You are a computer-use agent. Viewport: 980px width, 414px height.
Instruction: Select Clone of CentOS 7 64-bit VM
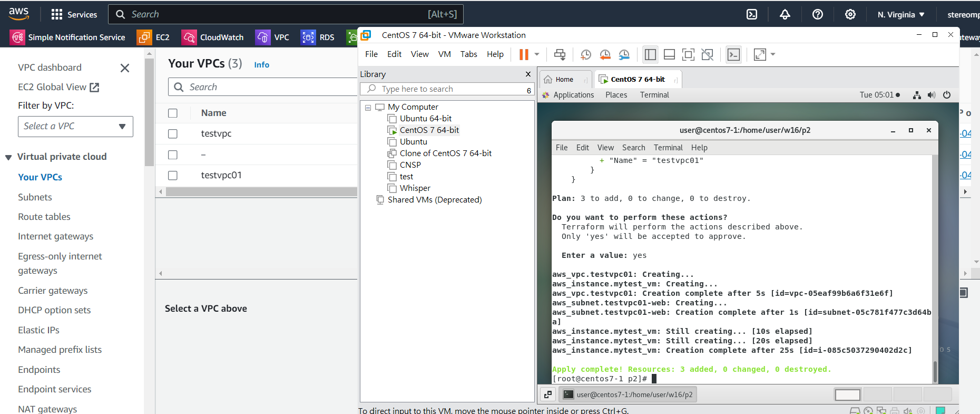click(445, 153)
